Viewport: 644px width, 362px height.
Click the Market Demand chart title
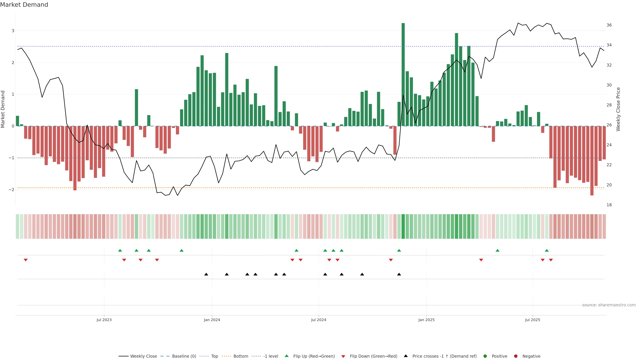click(24, 5)
